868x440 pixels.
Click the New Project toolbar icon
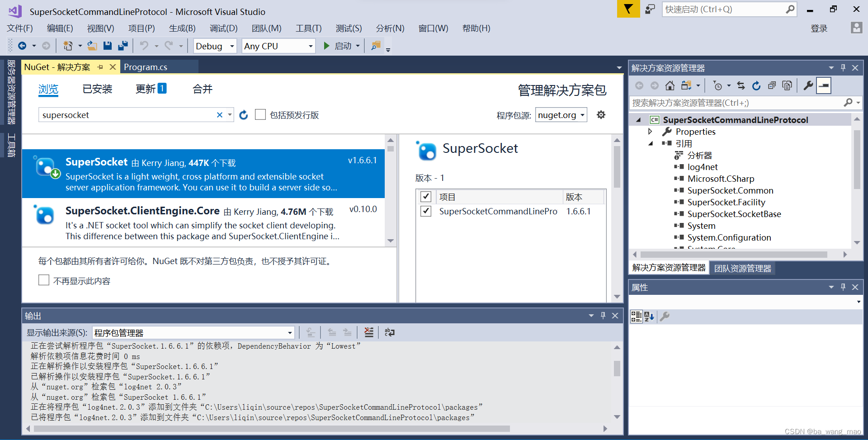67,46
